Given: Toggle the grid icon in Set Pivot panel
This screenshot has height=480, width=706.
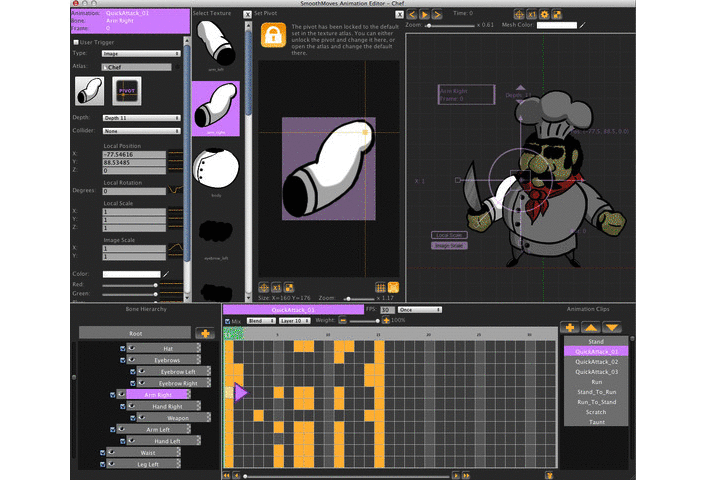Looking at the screenshot, I should 380,287.
